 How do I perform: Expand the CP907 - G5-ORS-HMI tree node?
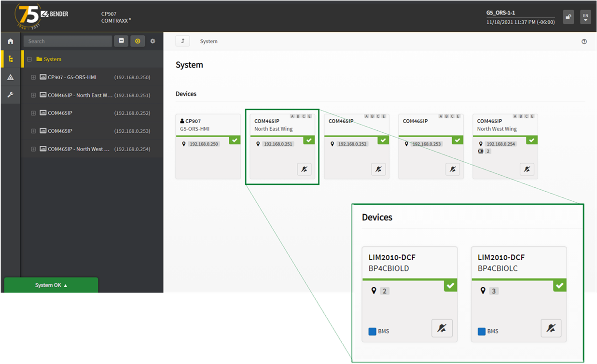point(33,77)
